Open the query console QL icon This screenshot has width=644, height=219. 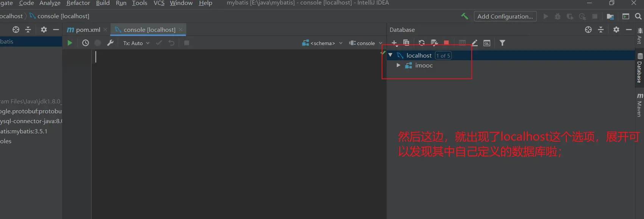[x=487, y=43]
